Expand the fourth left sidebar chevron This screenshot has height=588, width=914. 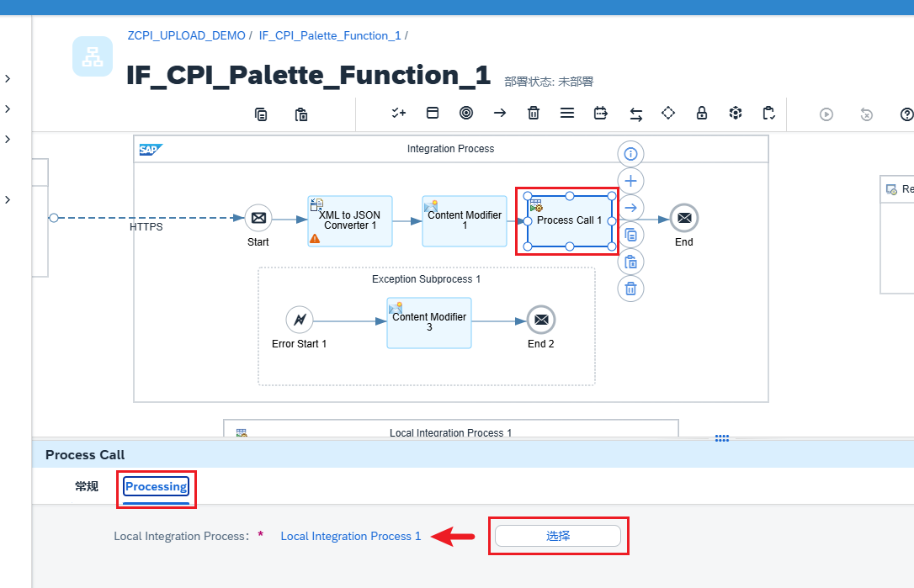[x=8, y=200]
